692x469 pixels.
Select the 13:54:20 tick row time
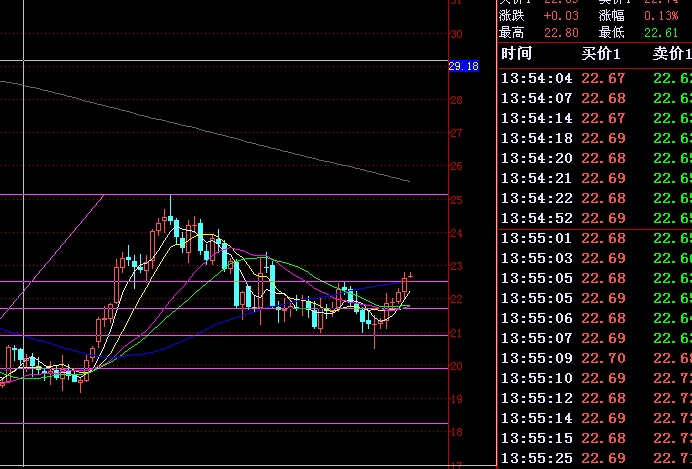(537, 158)
